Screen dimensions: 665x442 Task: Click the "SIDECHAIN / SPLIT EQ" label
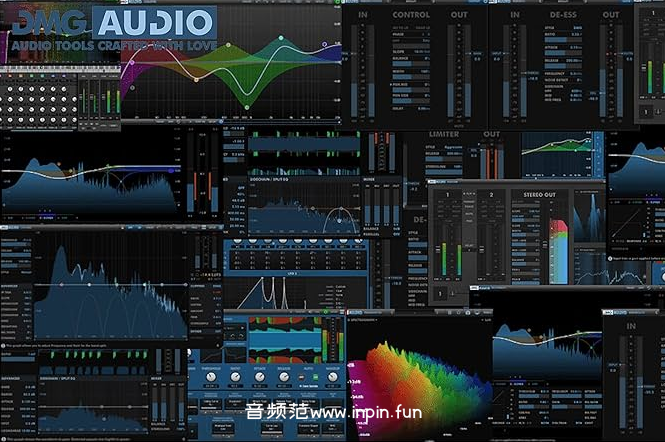[x=269, y=180]
